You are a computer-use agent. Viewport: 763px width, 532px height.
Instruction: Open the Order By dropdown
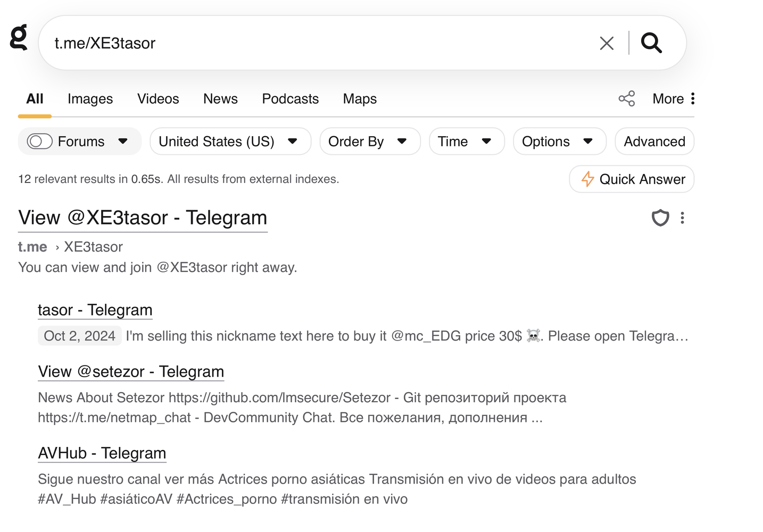click(x=370, y=142)
